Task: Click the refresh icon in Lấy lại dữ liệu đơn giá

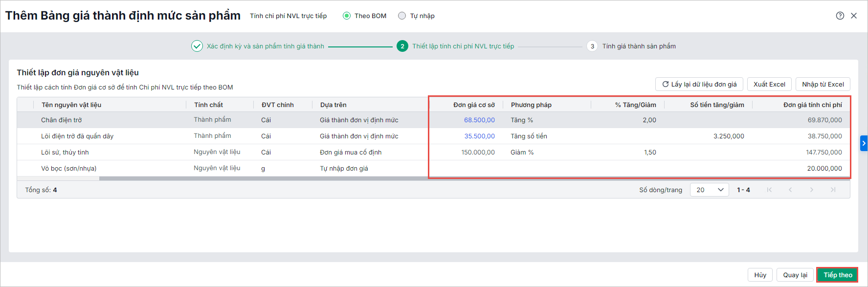Action: coord(665,84)
